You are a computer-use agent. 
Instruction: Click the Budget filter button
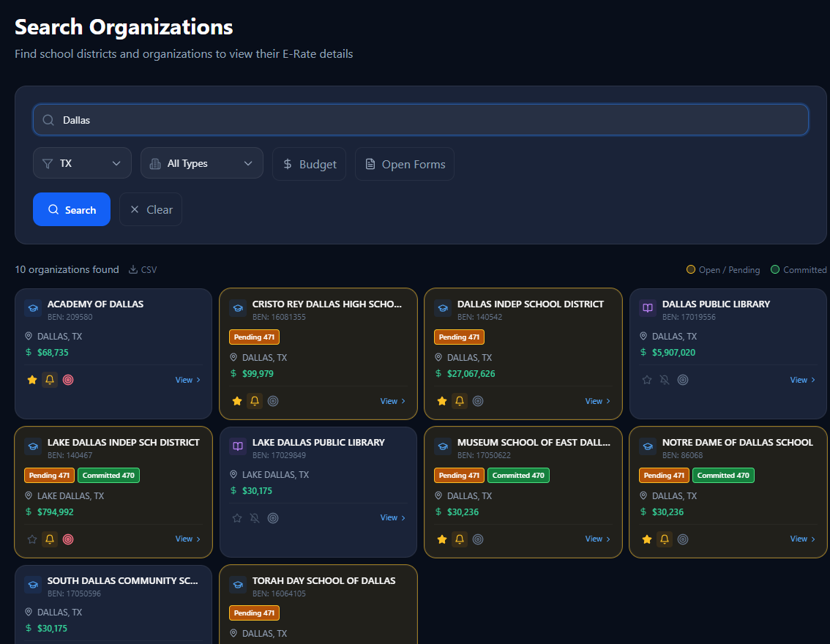pos(309,163)
